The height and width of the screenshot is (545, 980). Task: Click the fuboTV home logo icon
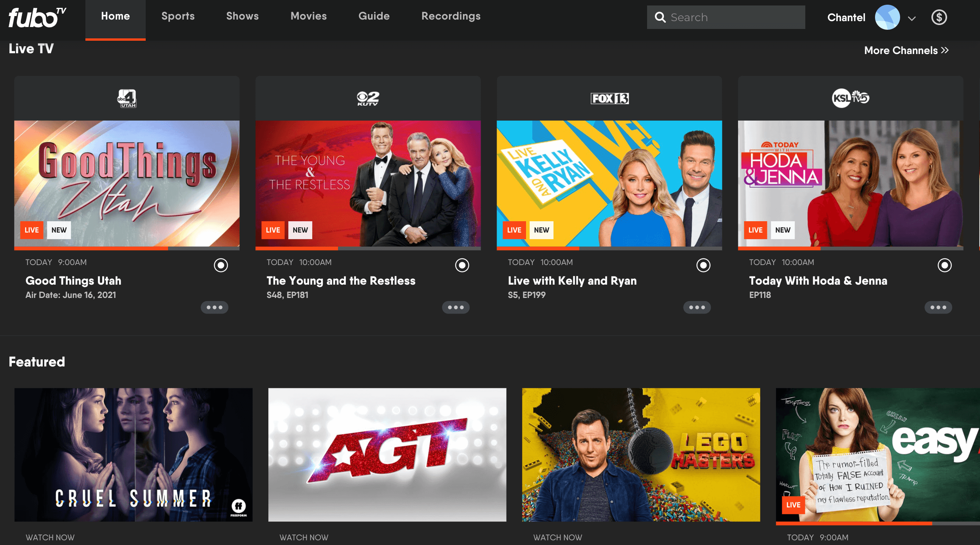[36, 18]
